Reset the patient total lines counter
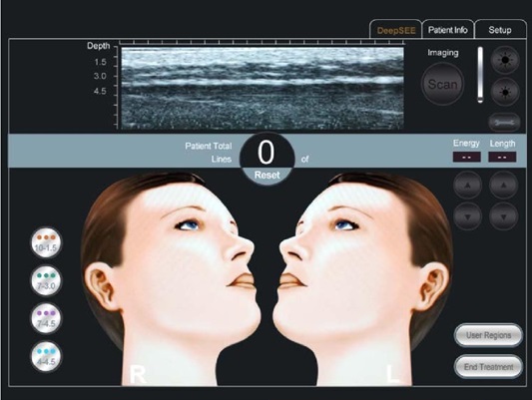 tap(267, 176)
